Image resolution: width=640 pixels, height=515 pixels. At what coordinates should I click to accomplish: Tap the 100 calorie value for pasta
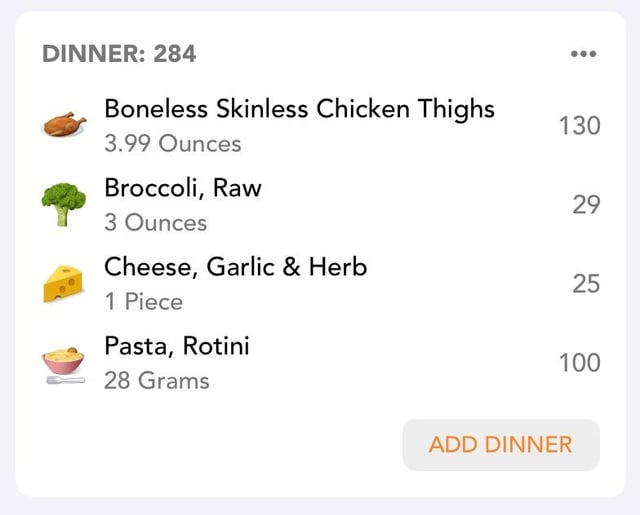580,362
